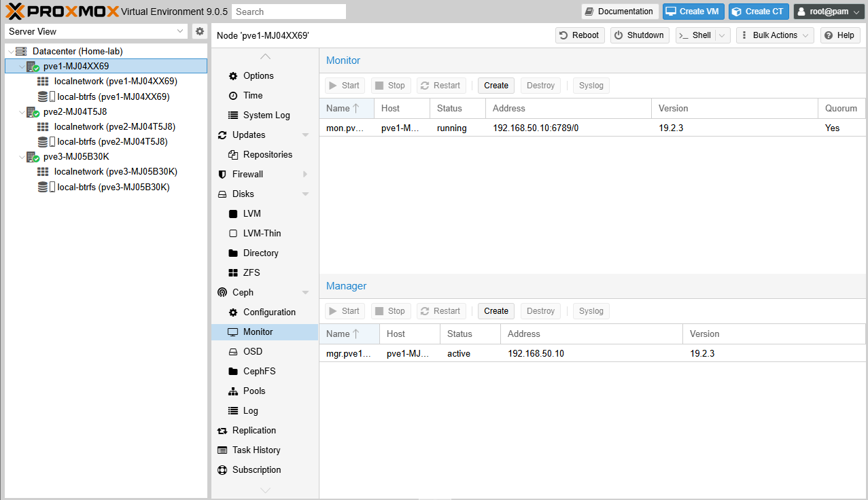Click Create in the Monitor toolbar

[x=496, y=86]
